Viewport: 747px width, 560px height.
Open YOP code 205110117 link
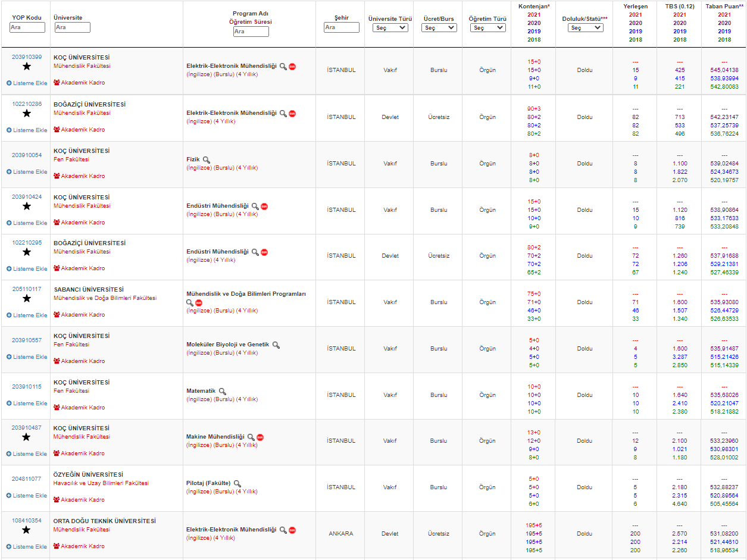(x=27, y=289)
